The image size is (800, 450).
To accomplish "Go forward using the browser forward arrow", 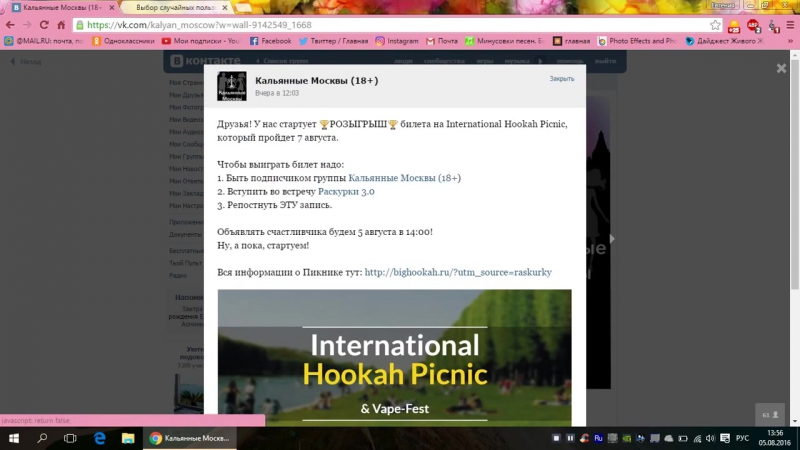I will click(x=27, y=25).
